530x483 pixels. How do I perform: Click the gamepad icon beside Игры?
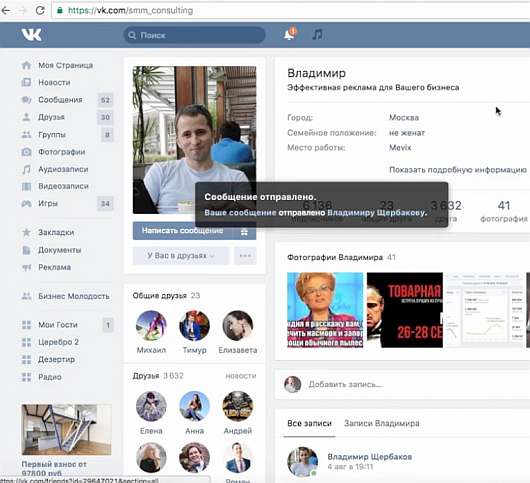point(26,203)
